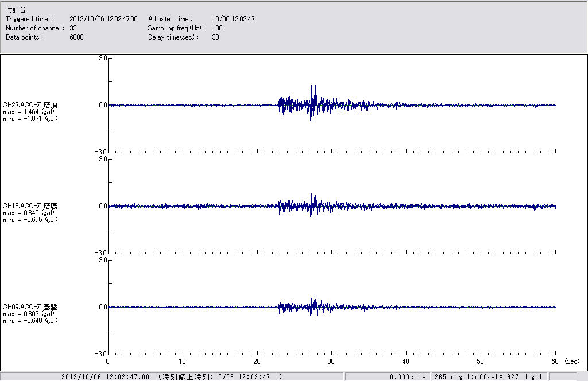Click the Number of channel value 32
Viewport: 588px width, 381px height.
point(73,28)
